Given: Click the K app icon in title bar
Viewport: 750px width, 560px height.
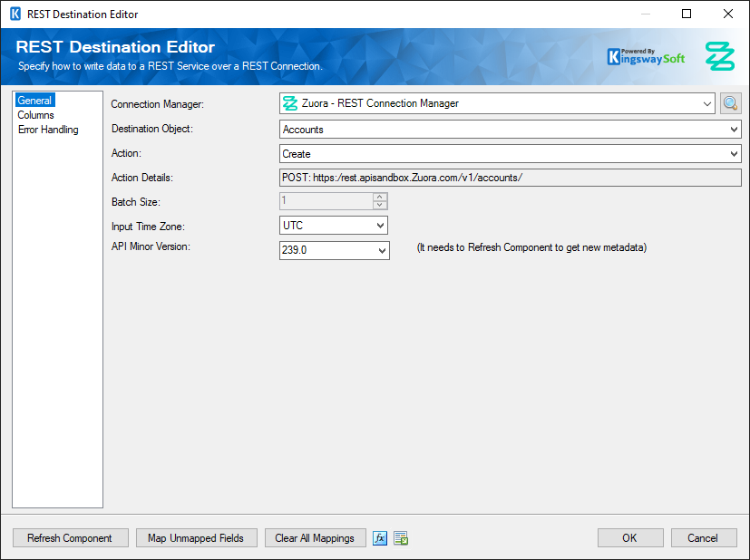Looking at the screenshot, I should [15, 14].
